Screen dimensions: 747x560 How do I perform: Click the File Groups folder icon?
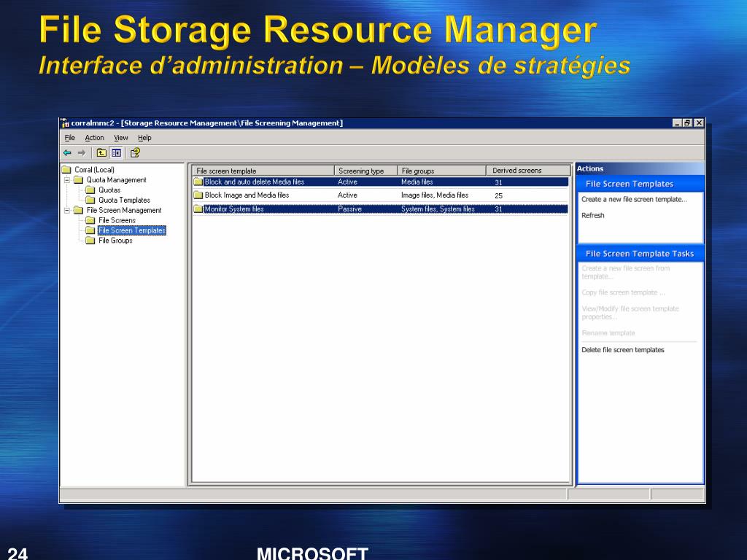(90, 241)
